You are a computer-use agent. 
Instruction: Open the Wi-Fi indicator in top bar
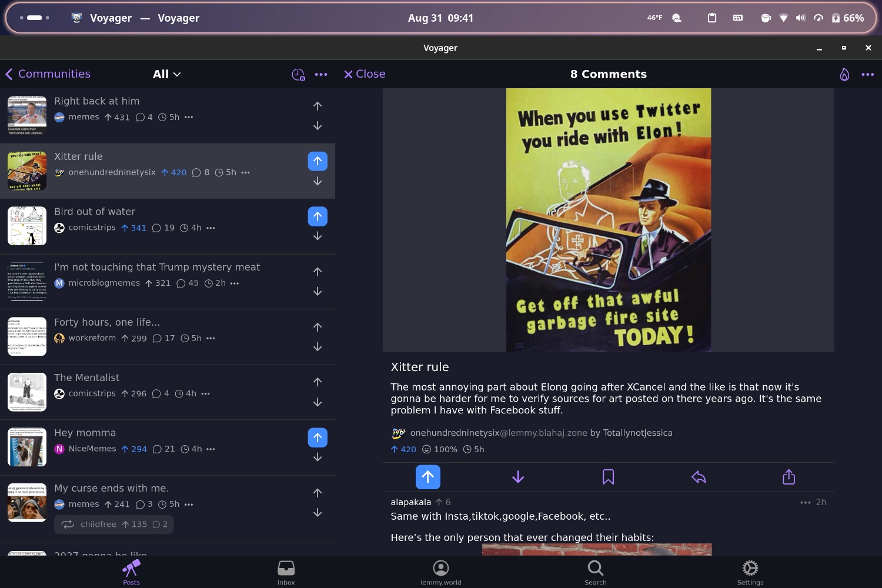tap(784, 18)
